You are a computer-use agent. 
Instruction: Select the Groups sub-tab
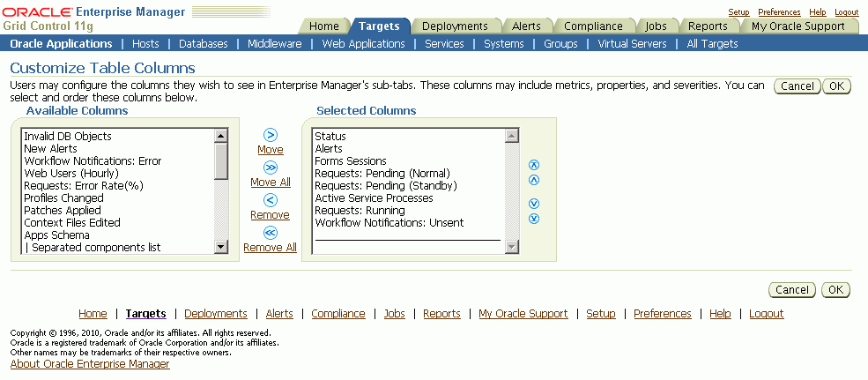[x=560, y=44]
